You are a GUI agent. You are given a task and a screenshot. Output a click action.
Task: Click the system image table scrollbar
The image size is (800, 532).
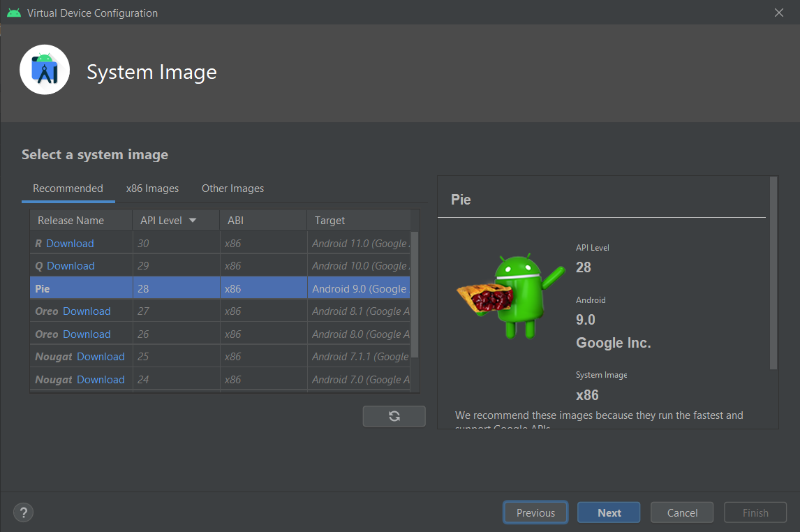pos(415,295)
